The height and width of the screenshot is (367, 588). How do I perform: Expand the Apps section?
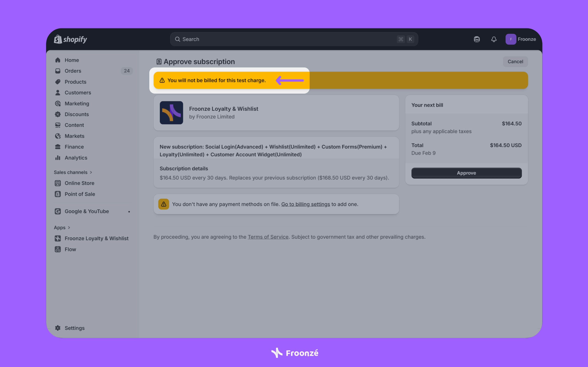click(x=59, y=228)
